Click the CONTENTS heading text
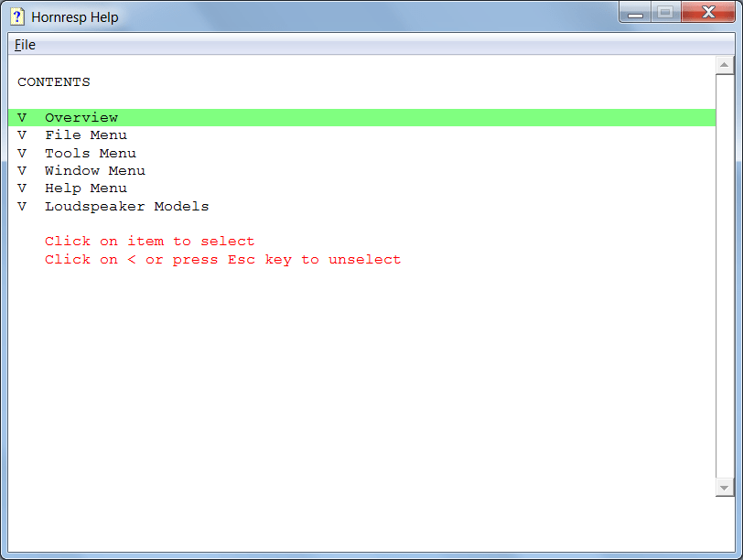This screenshot has height=560, width=743. click(x=54, y=82)
